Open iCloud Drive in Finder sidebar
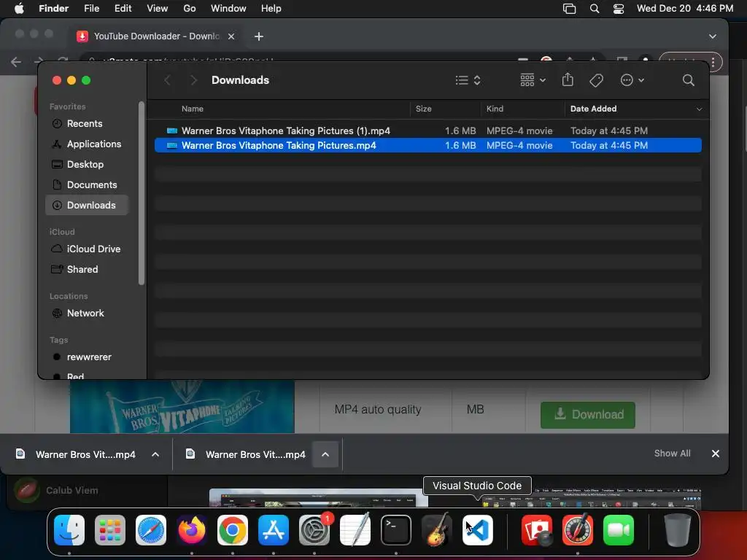This screenshot has width=747, height=560. pyautogui.click(x=87, y=249)
